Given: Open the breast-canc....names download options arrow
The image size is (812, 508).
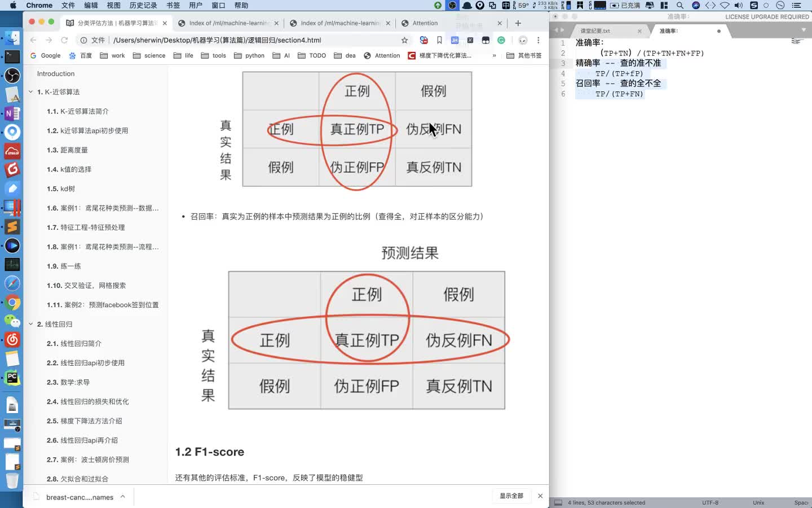Looking at the screenshot, I should pos(122,497).
